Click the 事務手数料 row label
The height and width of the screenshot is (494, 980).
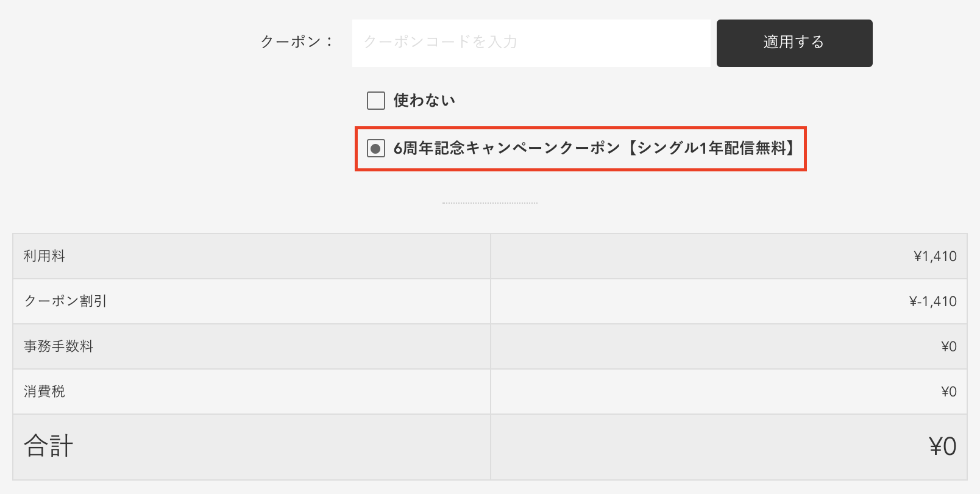point(59,346)
